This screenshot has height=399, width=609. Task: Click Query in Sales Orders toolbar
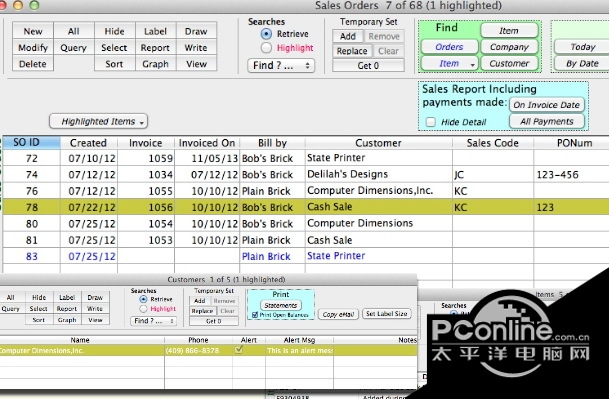[x=73, y=47]
